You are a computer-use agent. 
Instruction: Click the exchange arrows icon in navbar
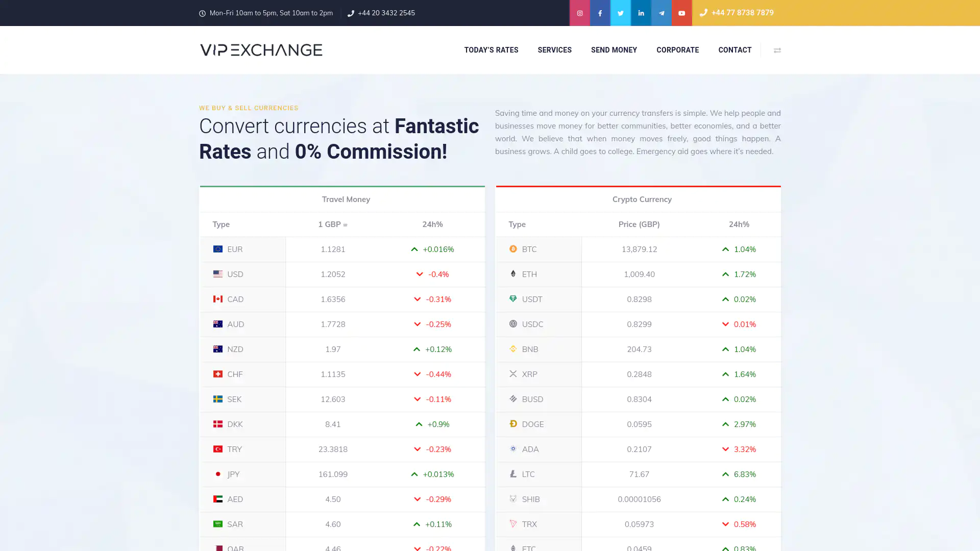click(x=777, y=50)
